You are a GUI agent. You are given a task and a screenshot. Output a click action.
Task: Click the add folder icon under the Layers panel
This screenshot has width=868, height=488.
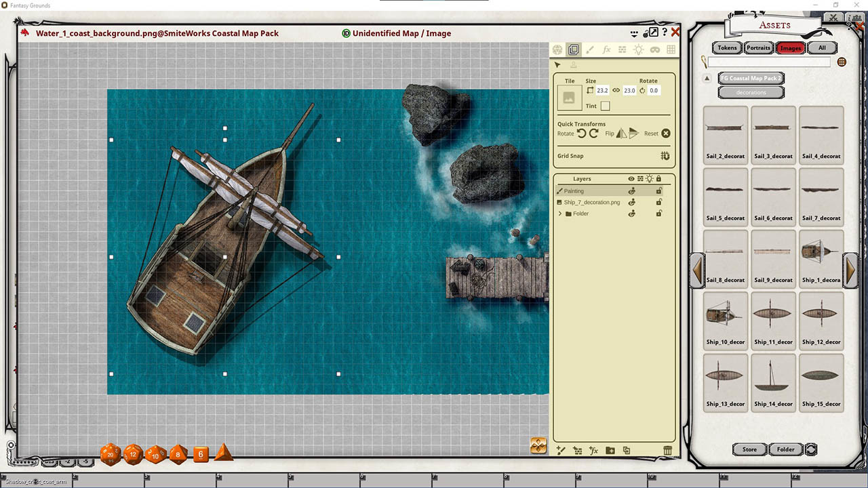[610, 450]
